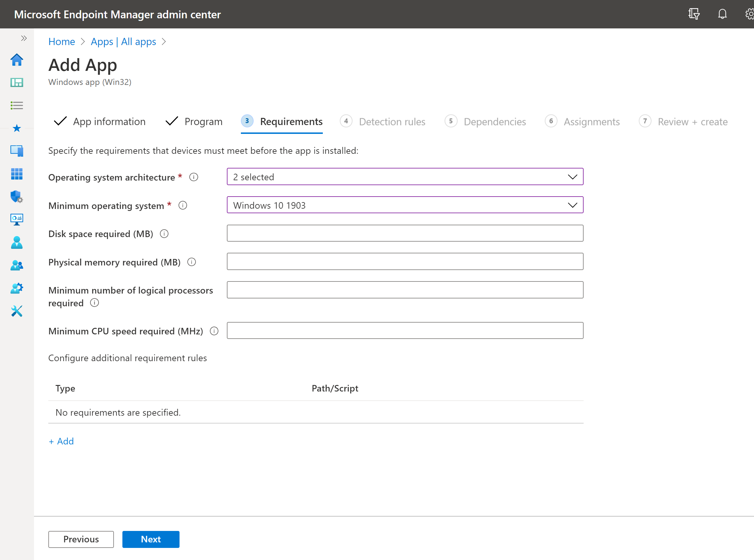This screenshot has height=560, width=754.
Task: Go to Assignments step
Action: (x=583, y=122)
